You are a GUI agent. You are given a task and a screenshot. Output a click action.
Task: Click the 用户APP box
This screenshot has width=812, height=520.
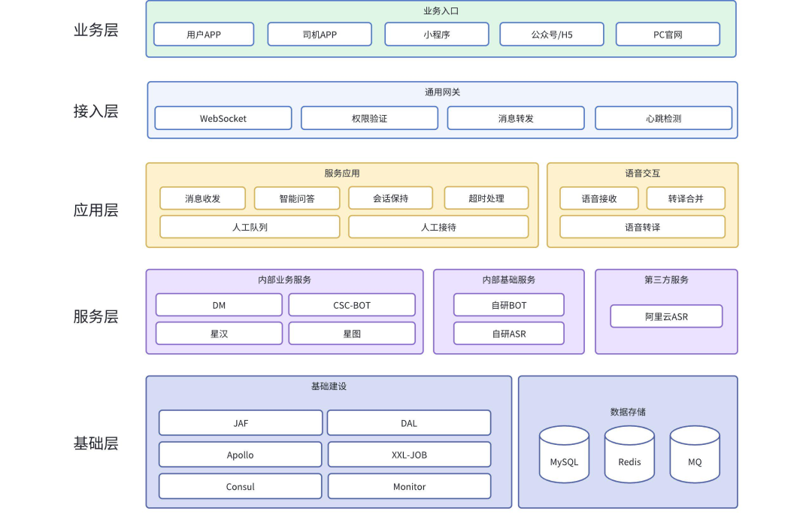204,34
